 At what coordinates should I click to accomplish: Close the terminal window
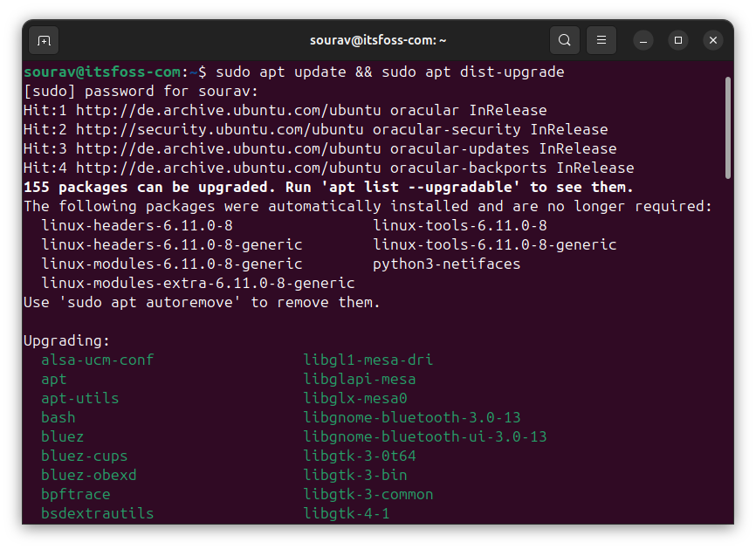click(713, 40)
